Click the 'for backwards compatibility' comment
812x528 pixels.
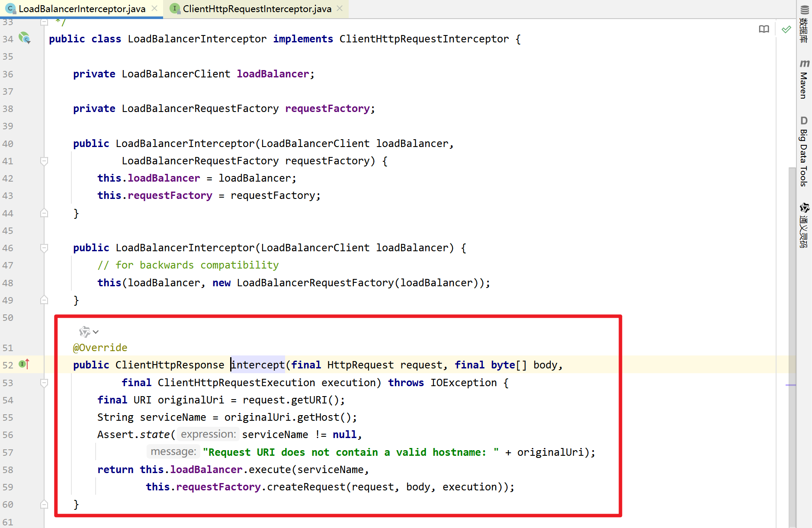coord(188,265)
